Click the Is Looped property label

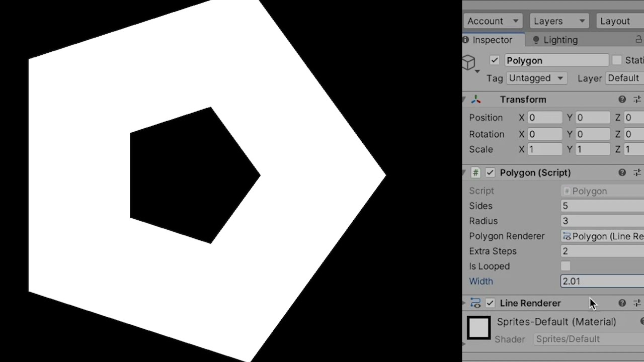(x=489, y=266)
